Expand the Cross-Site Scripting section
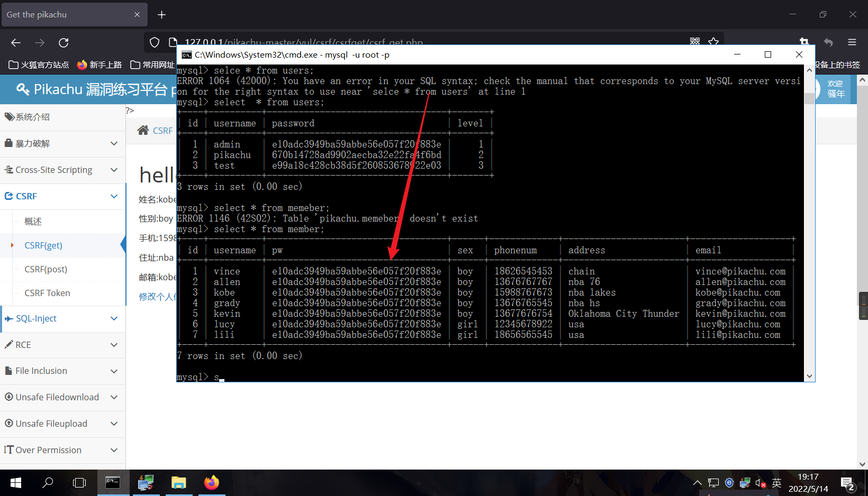Screen dimensions: 868x496 [x=114, y=170]
